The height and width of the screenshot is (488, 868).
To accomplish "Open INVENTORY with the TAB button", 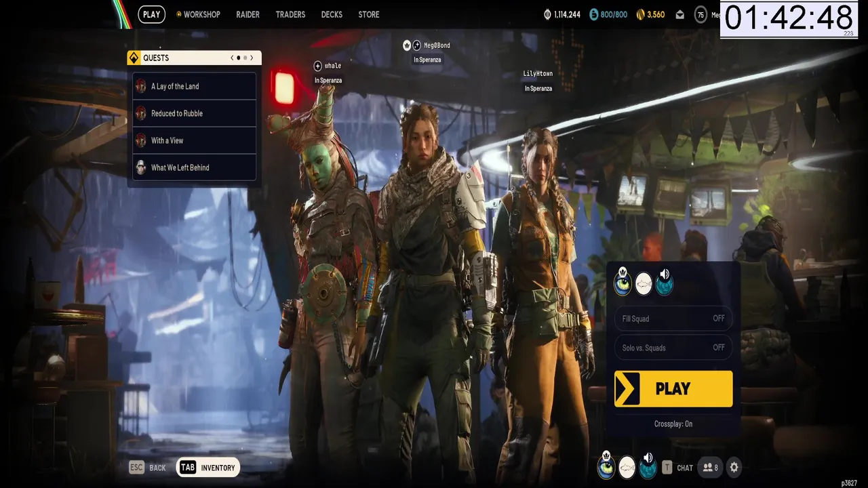I will (x=208, y=468).
